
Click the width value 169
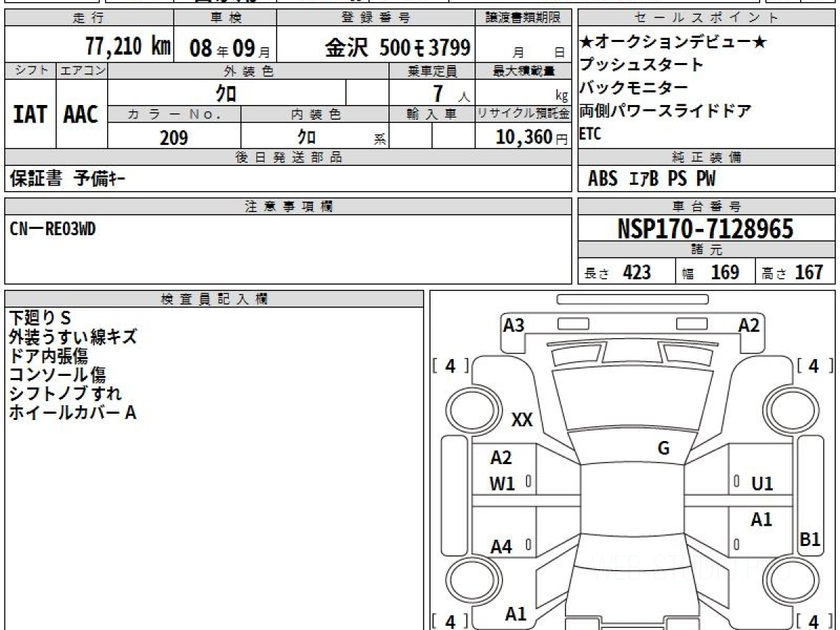click(724, 272)
